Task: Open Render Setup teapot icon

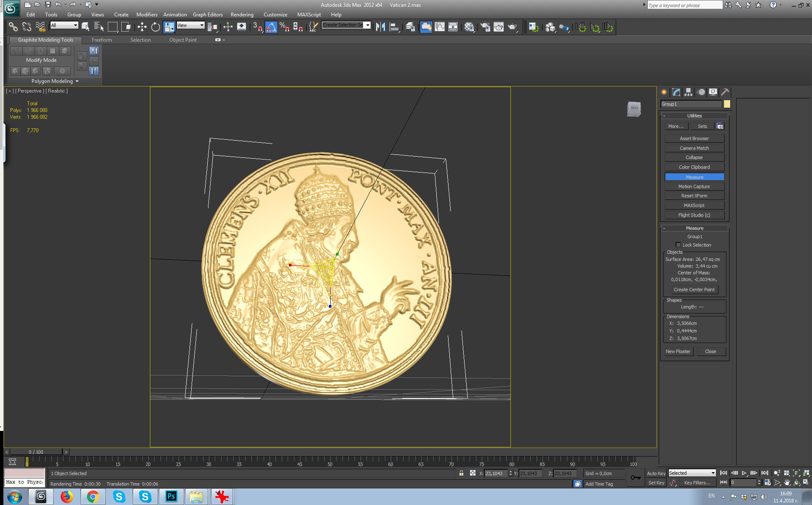Action: click(x=485, y=27)
